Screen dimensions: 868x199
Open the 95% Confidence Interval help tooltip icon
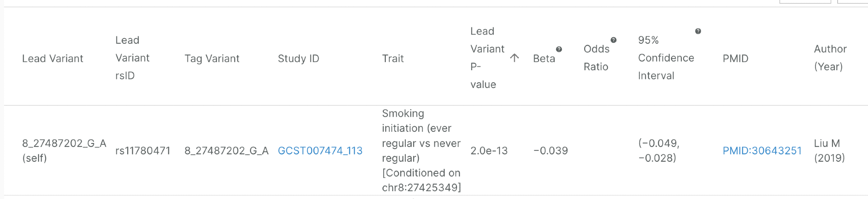click(698, 31)
